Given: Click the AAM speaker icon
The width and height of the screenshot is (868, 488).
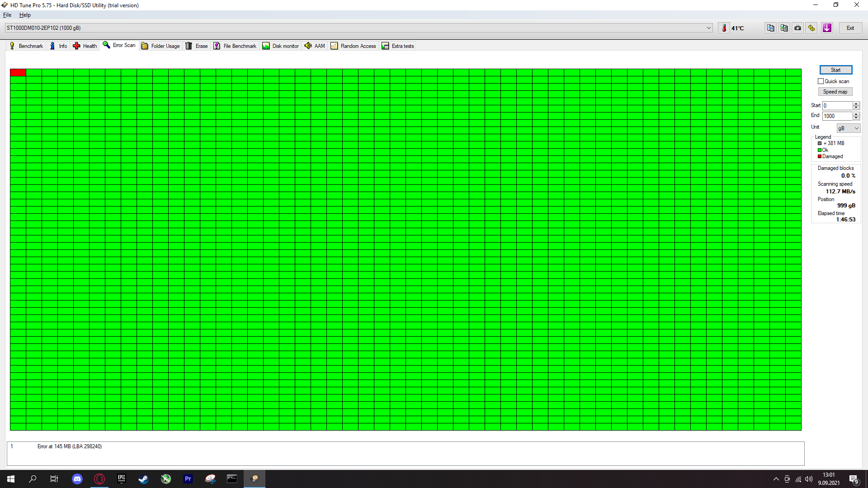Looking at the screenshot, I should 308,46.
